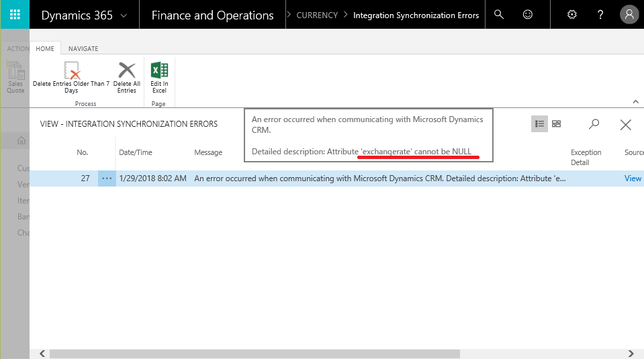The image size is (644, 359).
Task: Open the help question mark
Action: pos(600,15)
